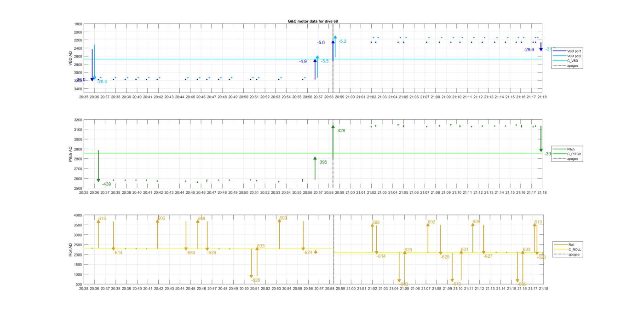The height and width of the screenshot is (319, 644).
Task: Click the "500" tick on the Roll axis
Action: (79, 284)
